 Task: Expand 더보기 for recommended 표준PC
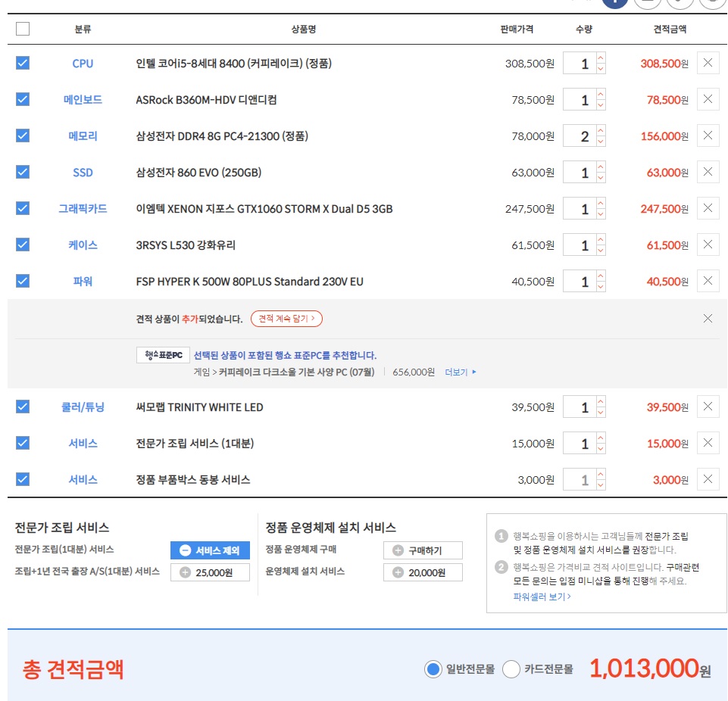tap(461, 372)
